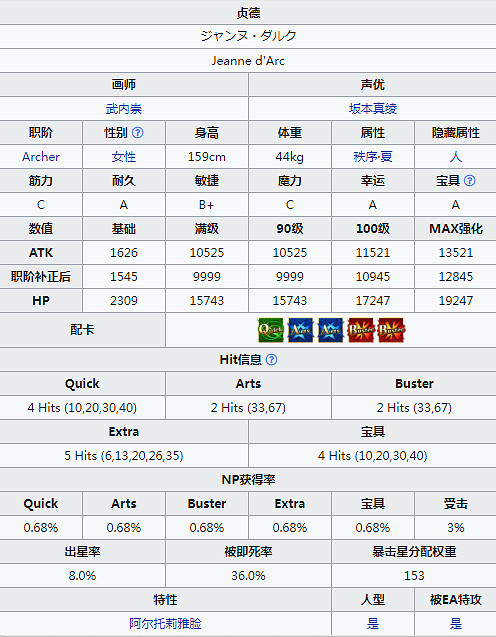The image size is (496, 637).
Task: Click the base 职阶补正后 value 1545
Action: pyautogui.click(x=124, y=276)
